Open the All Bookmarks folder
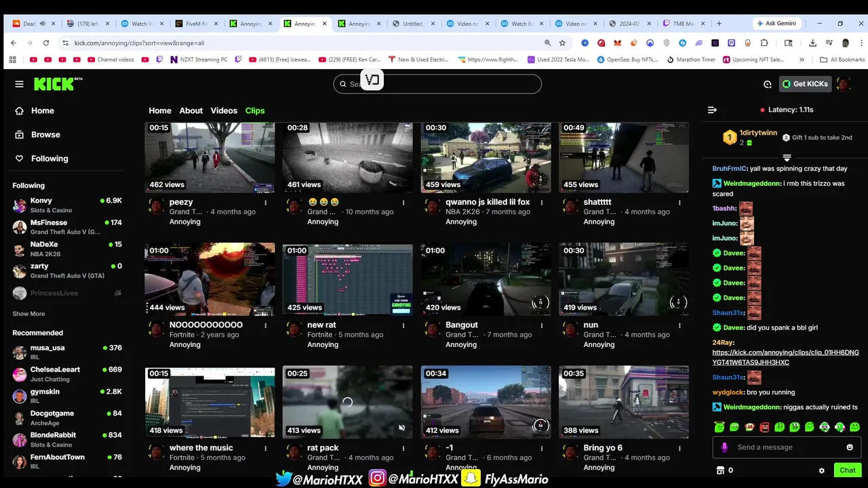 point(843,60)
